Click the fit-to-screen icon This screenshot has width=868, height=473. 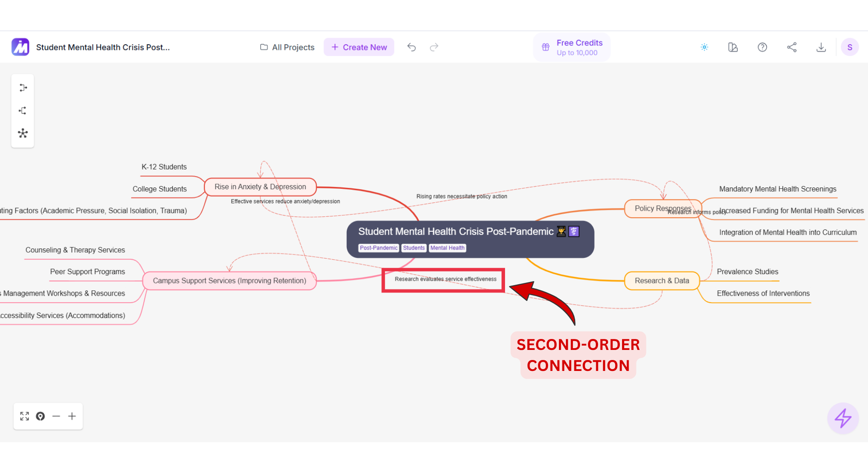25,416
